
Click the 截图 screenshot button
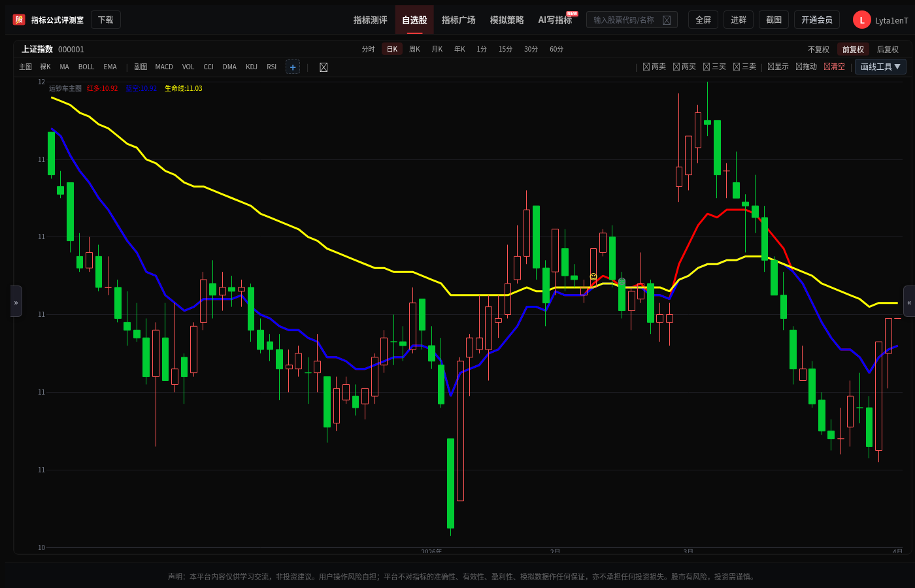point(774,20)
